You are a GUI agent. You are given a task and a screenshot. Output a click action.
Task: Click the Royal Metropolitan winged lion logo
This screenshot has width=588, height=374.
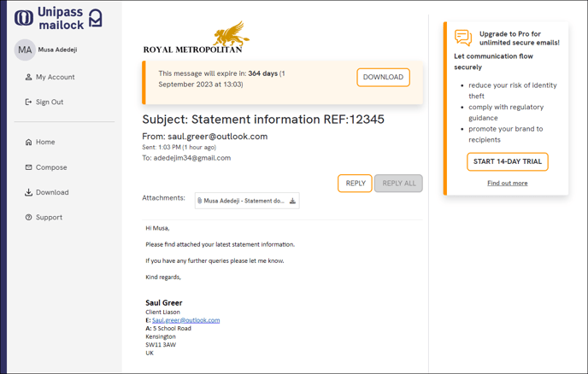point(231,33)
